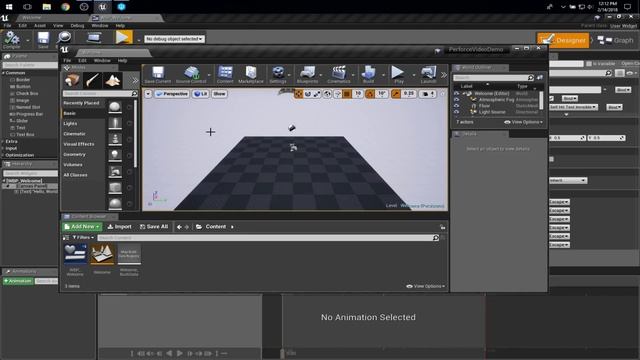Screen dimensions: 640x360
Task: Open viewport options dropdown arrow left of Perspective
Action: click(x=148, y=94)
